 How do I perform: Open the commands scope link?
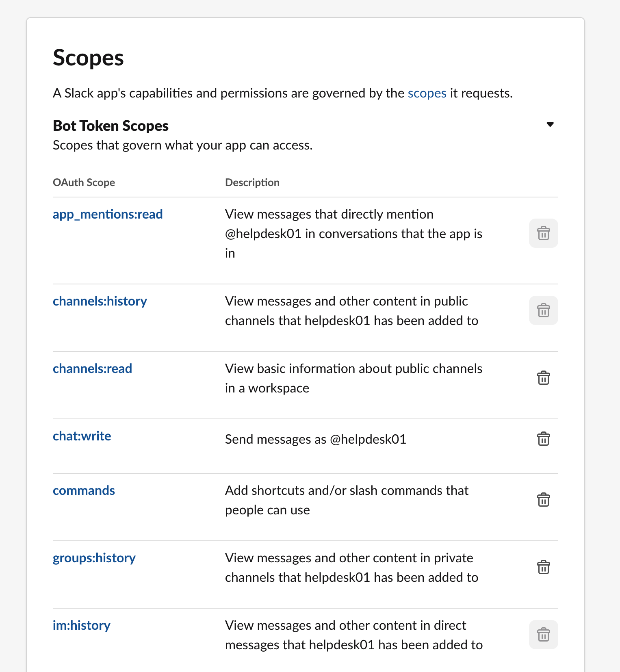pyautogui.click(x=84, y=490)
